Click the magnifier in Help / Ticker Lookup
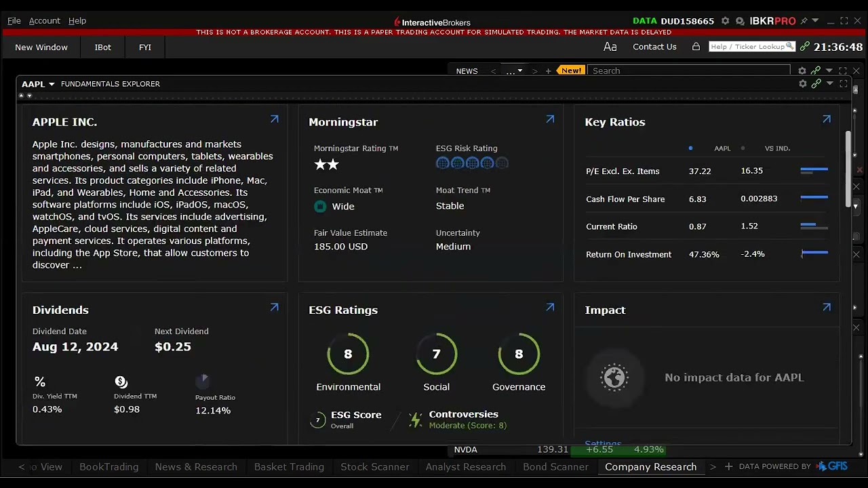868x488 pixels. click(789, 47)
